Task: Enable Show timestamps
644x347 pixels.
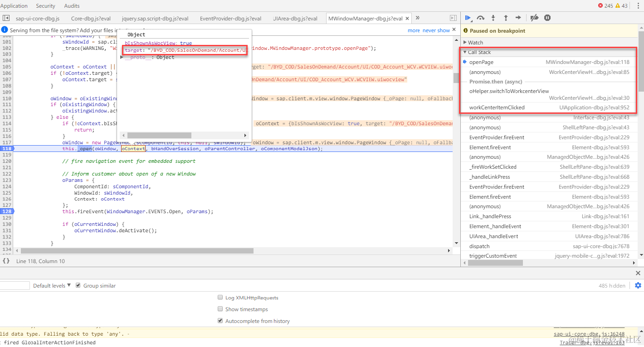Action: (220, 309)
